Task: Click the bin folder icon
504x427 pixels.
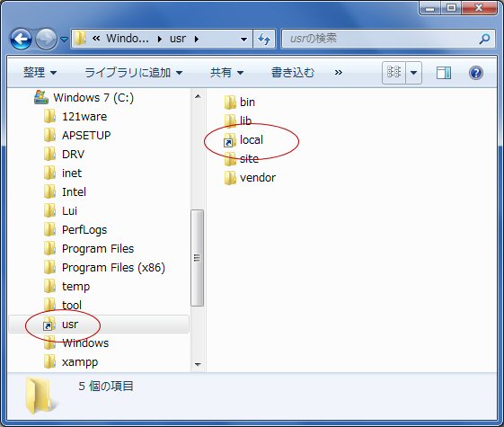Action: click(x=230, y=102)
